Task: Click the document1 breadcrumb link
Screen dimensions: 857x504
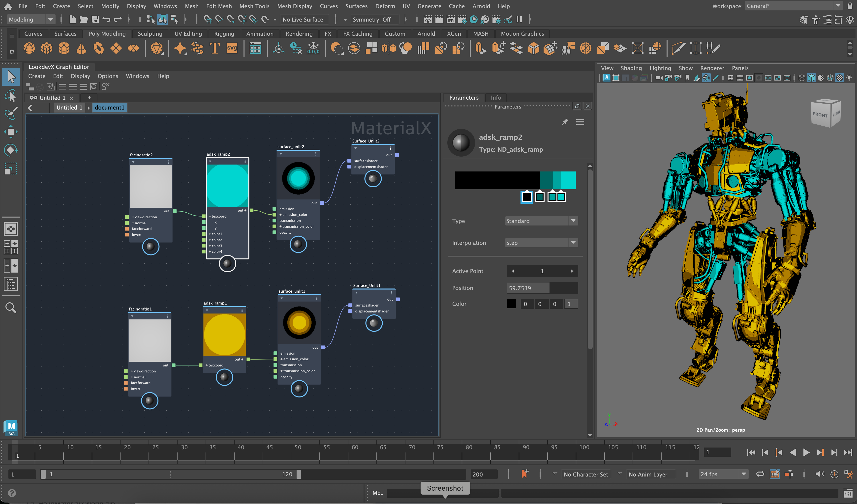Action: click(x=109, y=107)
